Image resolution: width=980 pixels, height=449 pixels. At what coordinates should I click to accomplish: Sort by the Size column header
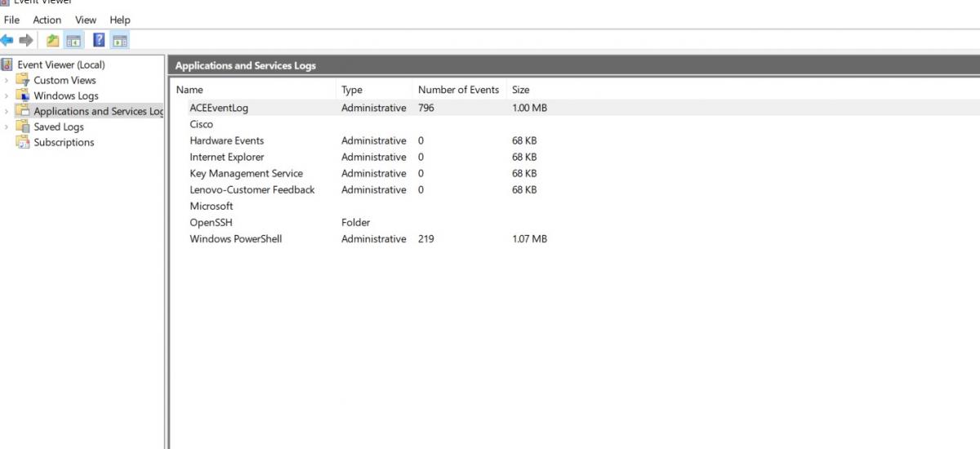click(521, 90)
